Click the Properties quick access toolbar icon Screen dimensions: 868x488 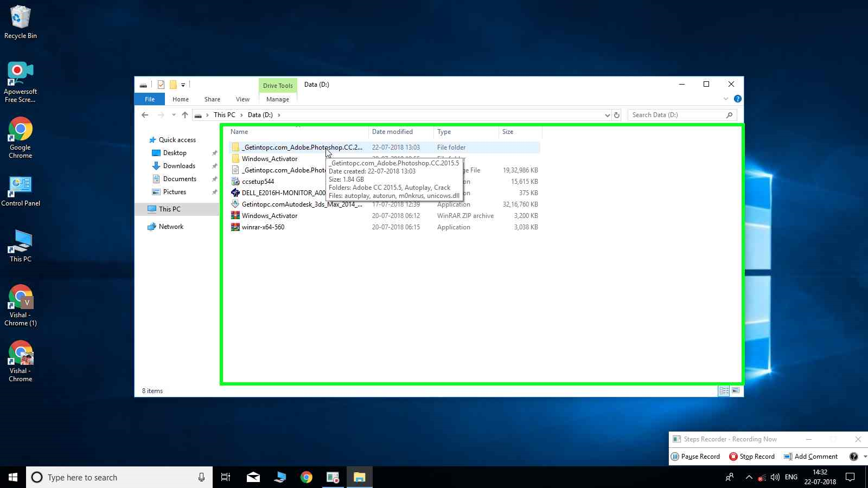click(161, 85)
